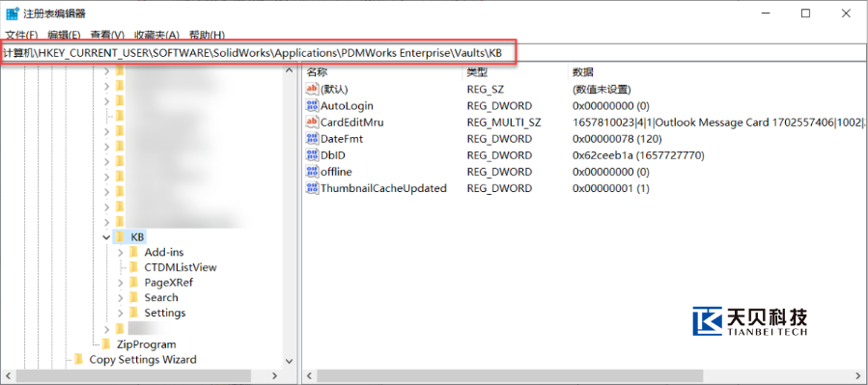Click the CTDMListView folder icon
The height and width of the screenshot is (385, 868).
click(133, 267)
